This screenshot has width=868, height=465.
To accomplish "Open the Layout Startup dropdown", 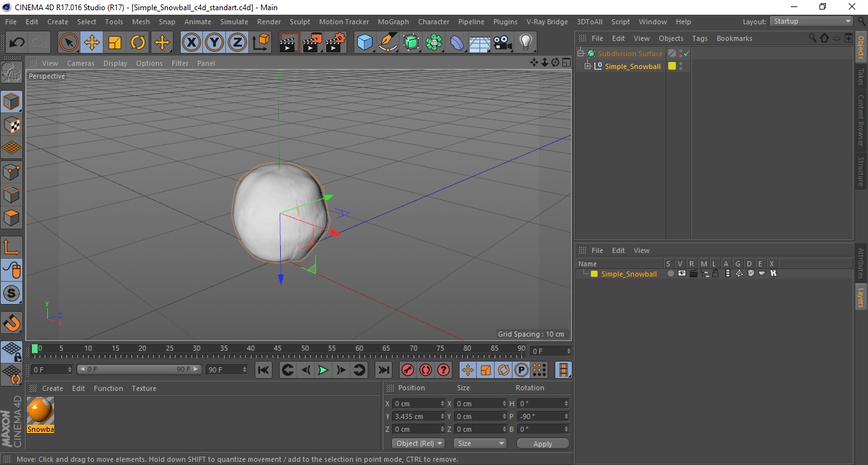I will tap(811, 21).
